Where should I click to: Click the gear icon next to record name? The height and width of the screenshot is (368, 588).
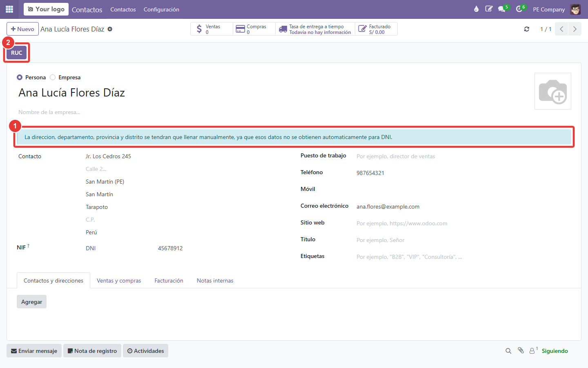coord(110,29)
